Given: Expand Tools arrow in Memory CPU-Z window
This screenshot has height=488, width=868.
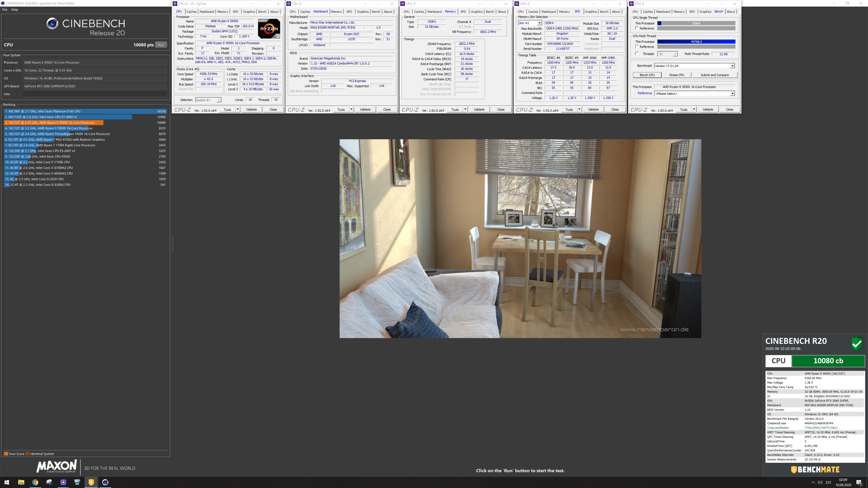Looking at the screenshot, I should (465, 109).
